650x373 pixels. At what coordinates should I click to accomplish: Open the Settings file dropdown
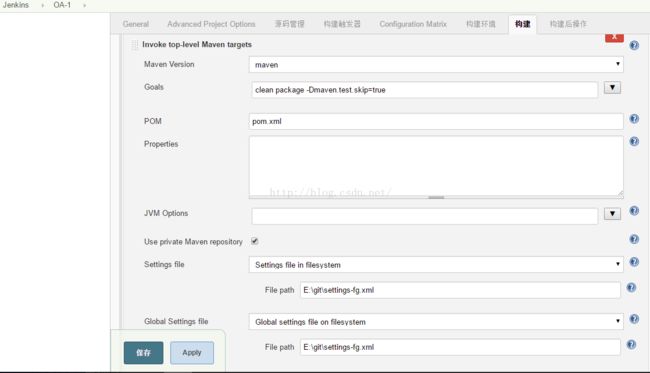[x=436, y=265]
